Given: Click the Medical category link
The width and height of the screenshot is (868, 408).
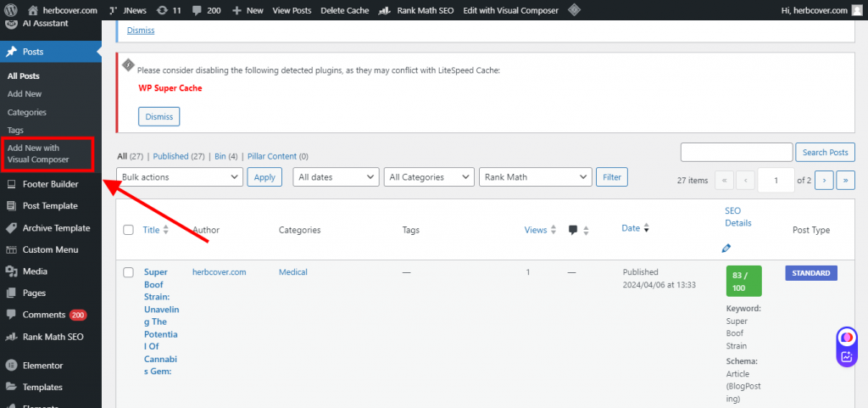Looking at the screenshot, I should 292,271.
